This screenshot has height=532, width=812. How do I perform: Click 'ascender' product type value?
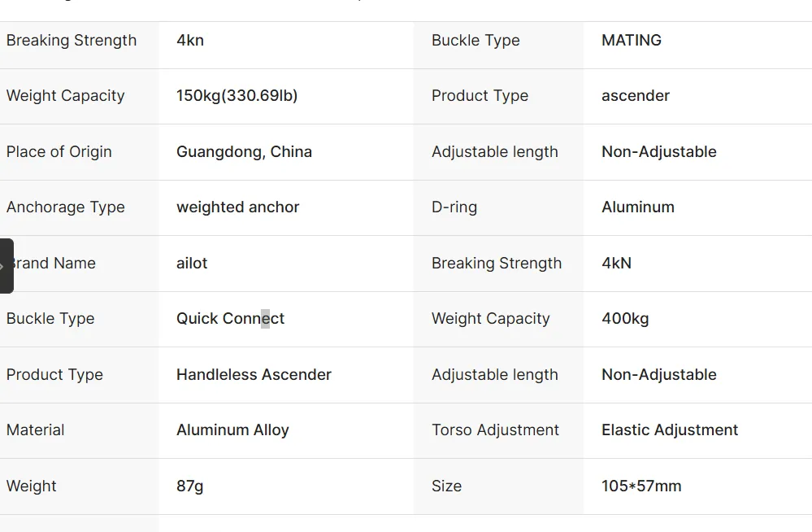pos(636,96)
